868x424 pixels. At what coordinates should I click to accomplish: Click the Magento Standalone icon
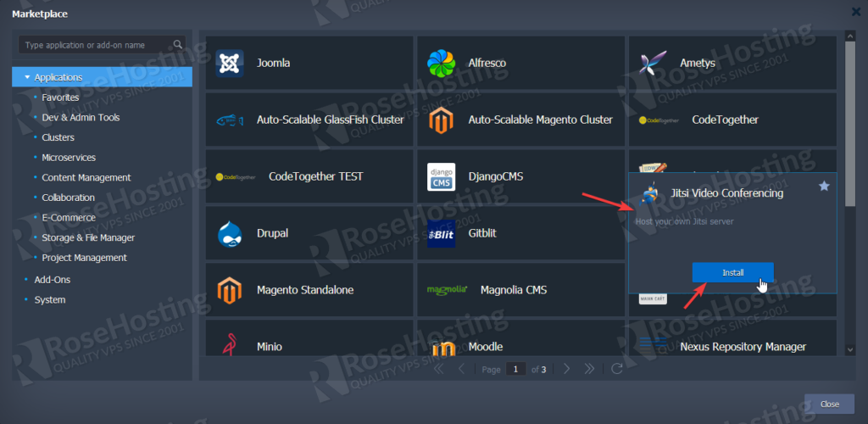click(x=229, y=290)
